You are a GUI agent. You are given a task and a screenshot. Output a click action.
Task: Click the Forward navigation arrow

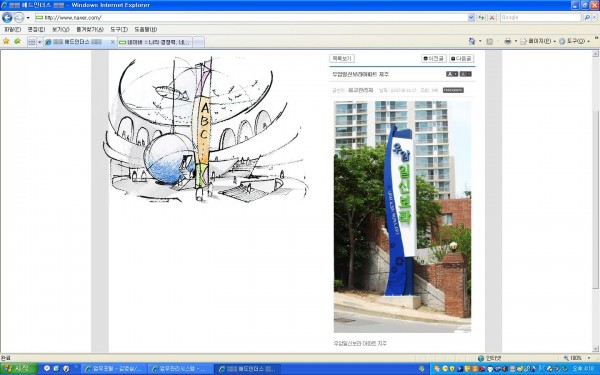19,18
